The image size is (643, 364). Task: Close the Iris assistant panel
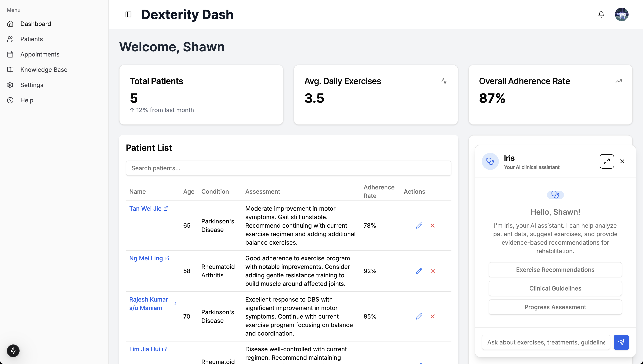point(622,161)
